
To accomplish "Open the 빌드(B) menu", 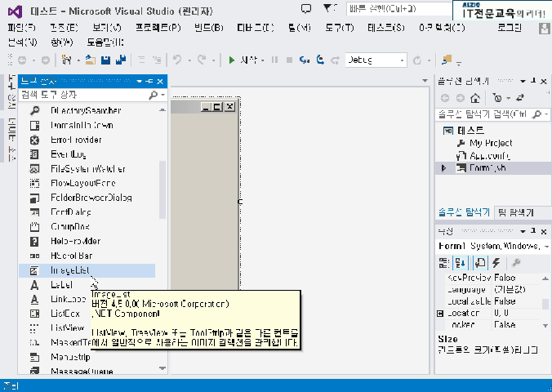I will coord(209,28).
